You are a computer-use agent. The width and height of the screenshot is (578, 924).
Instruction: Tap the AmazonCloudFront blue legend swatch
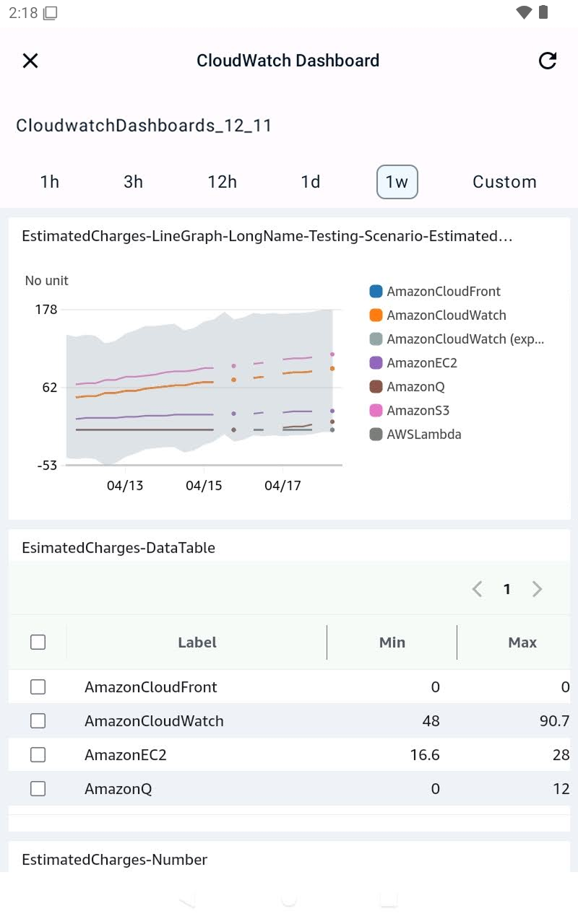point(376,292)
